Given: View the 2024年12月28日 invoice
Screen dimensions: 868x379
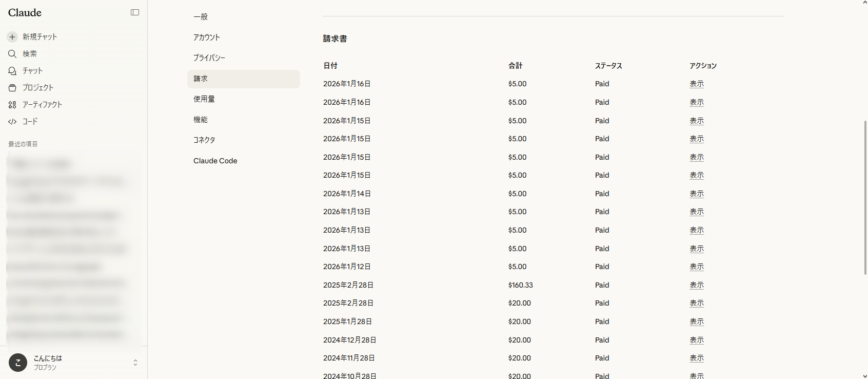Looking at the screenshot, I should (x=697, y=340).
